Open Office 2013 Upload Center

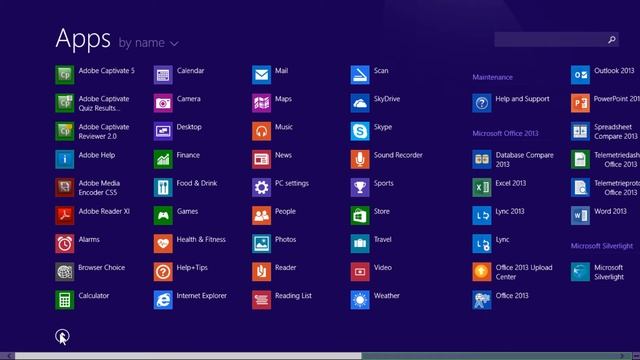[x=513, y=272]
